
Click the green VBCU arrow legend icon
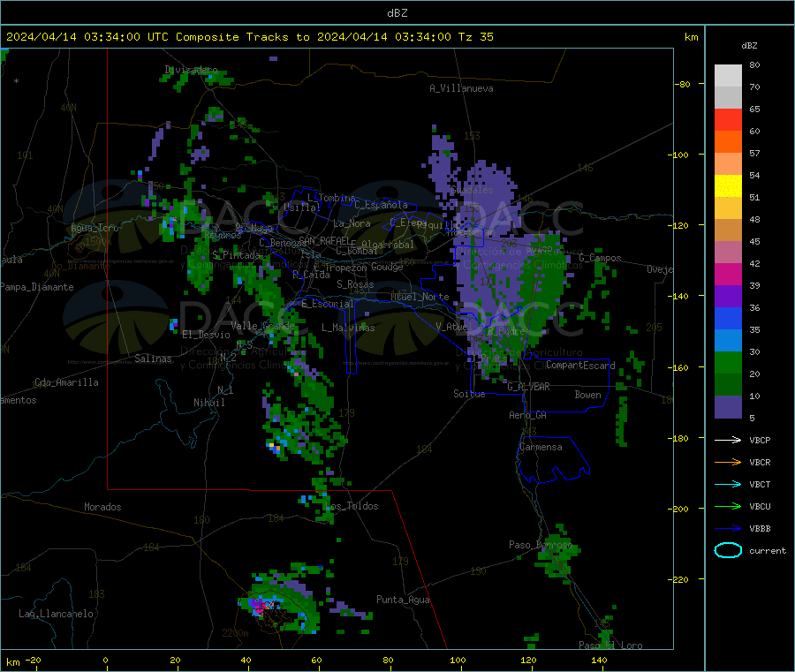coord(728,506)
